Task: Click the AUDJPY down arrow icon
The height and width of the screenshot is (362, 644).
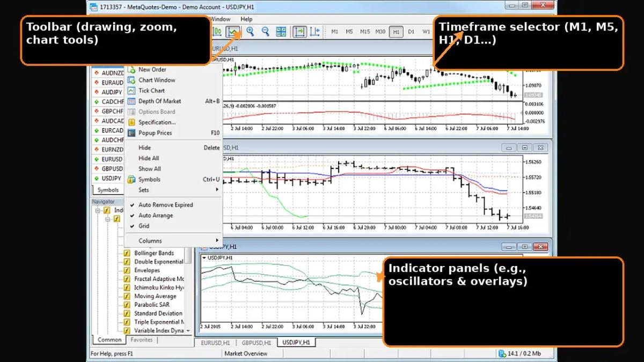Action: (97, 92)
